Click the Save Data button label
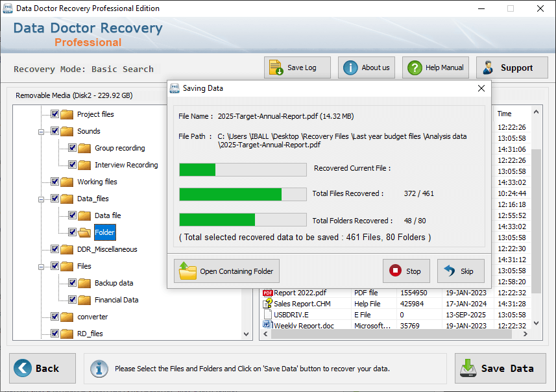 (507, 369)
